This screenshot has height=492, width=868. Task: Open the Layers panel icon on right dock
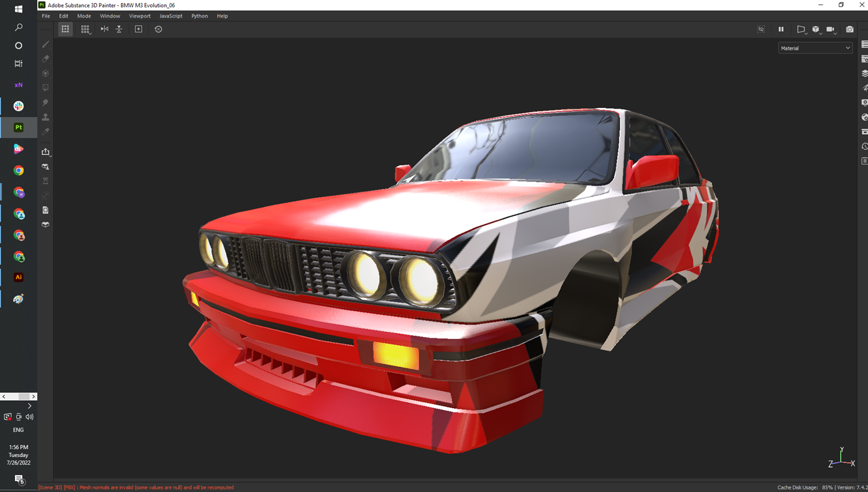click(864, 74)
